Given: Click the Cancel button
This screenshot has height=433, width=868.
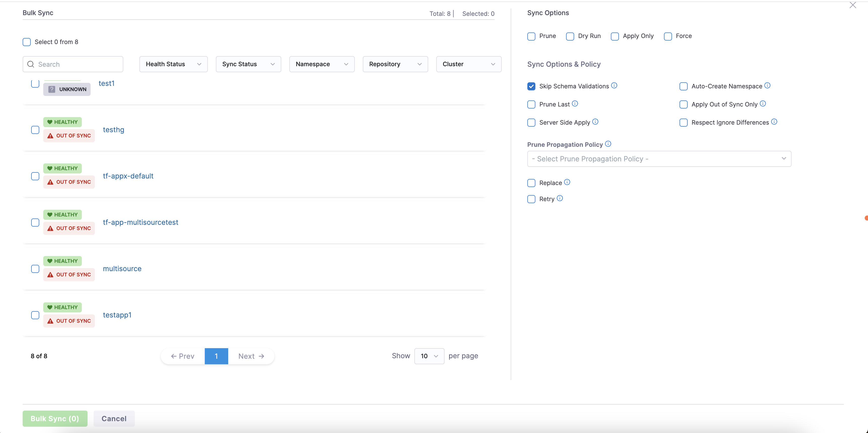Looking at the screenshot, I should click(114, 418).
